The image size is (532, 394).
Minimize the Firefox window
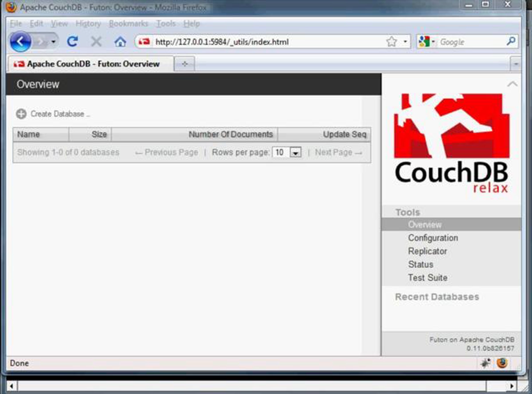[x=469, y=5]
